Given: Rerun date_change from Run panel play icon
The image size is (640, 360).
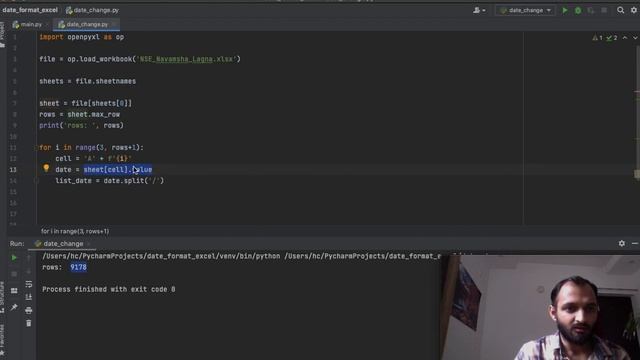Looking at the screenshot, I should (14, 258).
